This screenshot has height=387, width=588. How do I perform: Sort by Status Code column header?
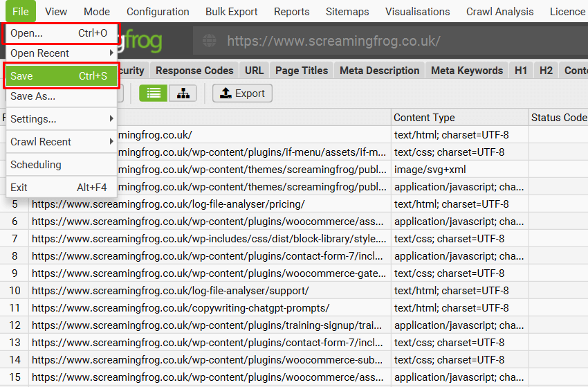[558, 118]
